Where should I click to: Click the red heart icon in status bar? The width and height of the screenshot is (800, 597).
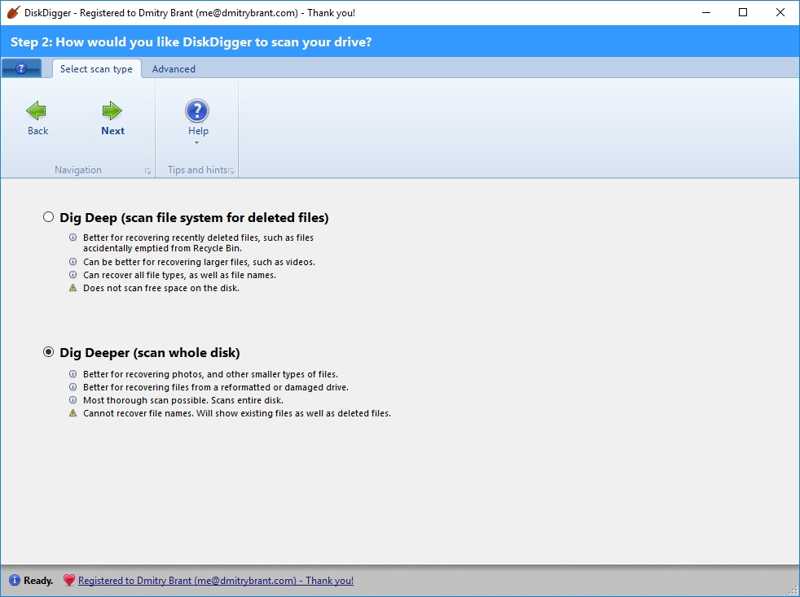coord(69,580)
